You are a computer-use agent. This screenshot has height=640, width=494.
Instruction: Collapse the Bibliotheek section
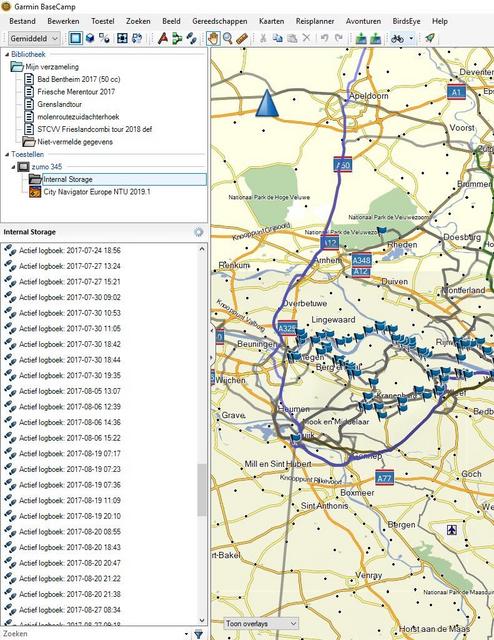coord(7,54)
